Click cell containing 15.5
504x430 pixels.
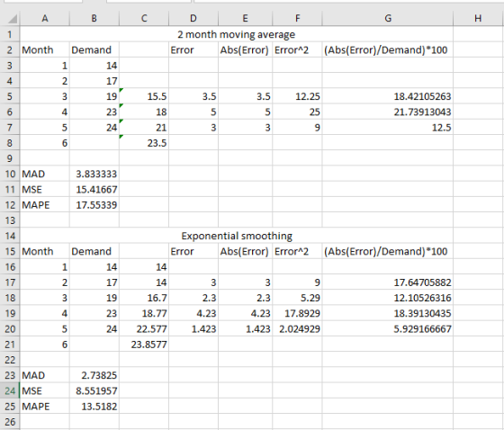pyautogui.click(x=144, y=96)
